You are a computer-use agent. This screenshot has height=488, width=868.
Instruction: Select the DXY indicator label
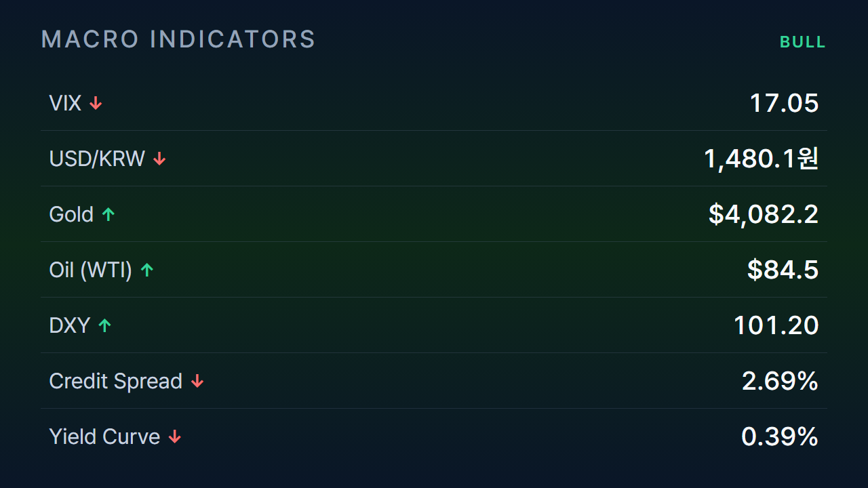tap(69, 325)
